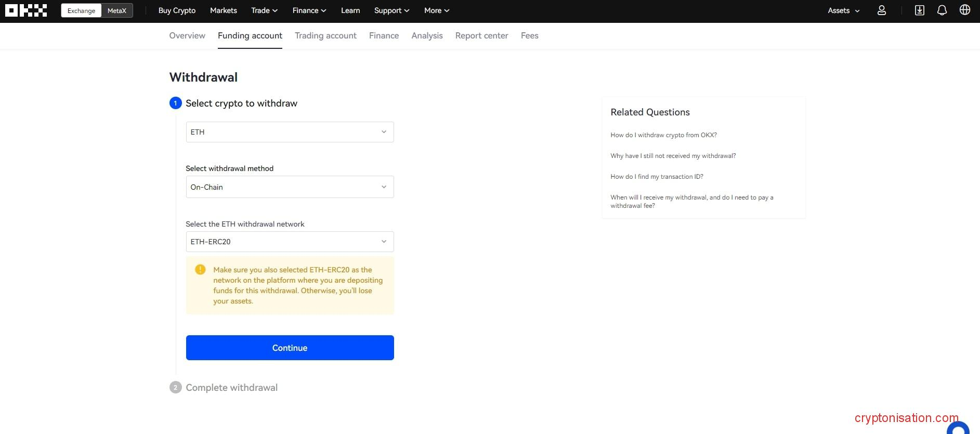Viewport: 980px width, 434px height.
Task: Open the ETH crypto dropdown
Action: coord(290,132)
